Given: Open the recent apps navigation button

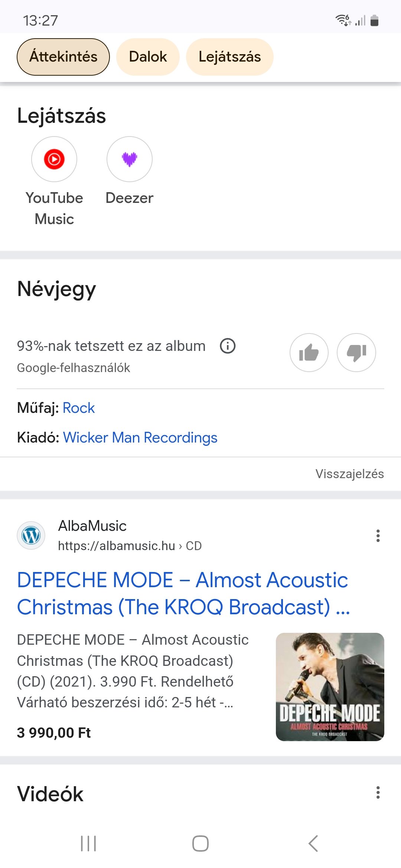Looking at the screenshot, I should (x=88, y=844).
